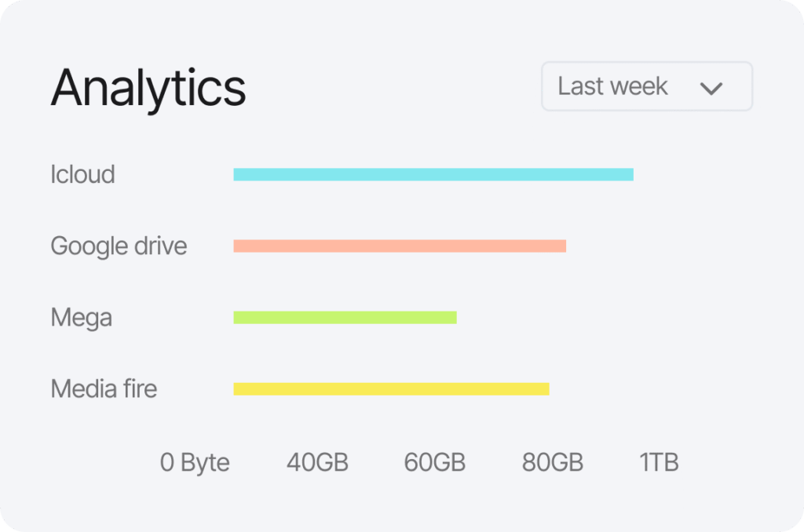Select the 80GB axis marker
The image size is (804, 532).
[x=553, y=463]
